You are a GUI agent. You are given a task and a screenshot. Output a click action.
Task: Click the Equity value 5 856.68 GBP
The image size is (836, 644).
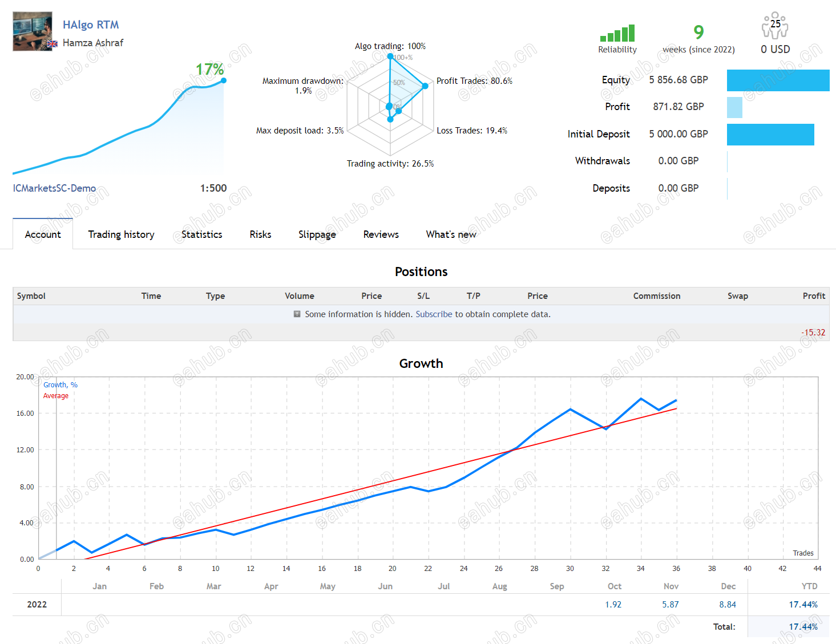pos(679,80)
